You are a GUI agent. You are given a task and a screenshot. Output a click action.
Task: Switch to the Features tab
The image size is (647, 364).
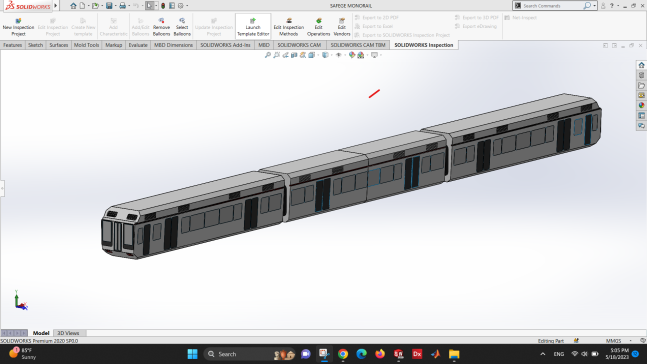[x=13, y=45]
